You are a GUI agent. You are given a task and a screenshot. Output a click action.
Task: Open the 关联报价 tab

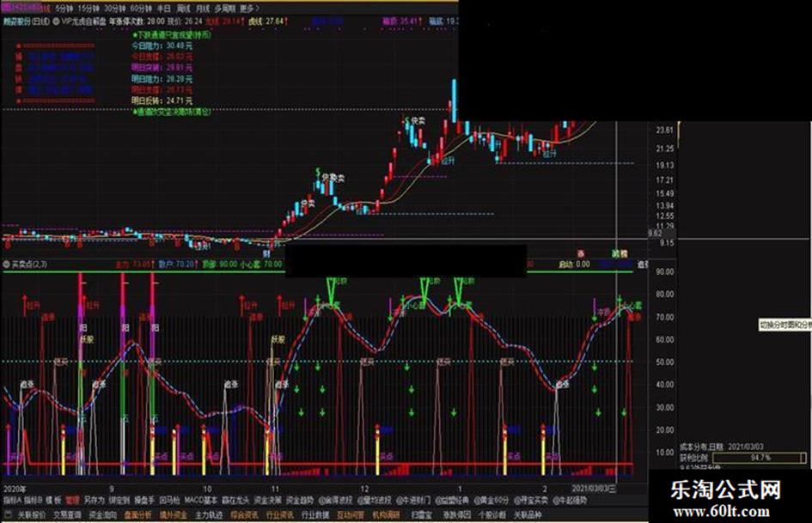pyautogui.click(x=32, y=515)
